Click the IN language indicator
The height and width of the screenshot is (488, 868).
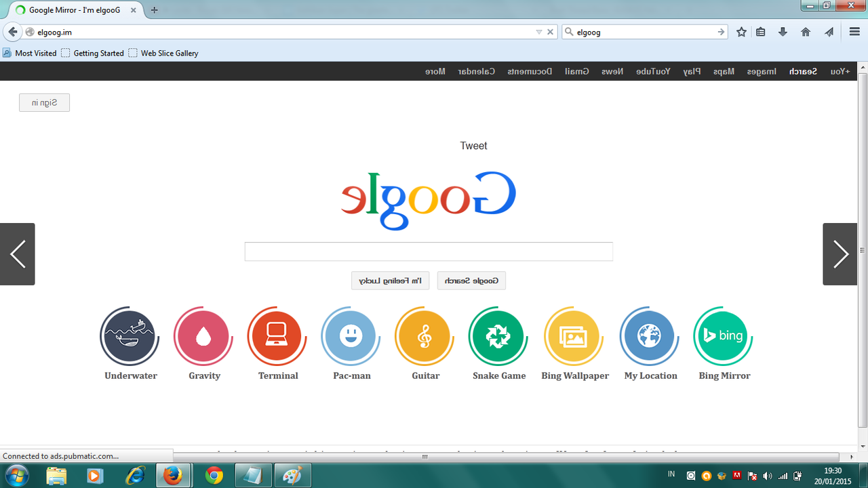(671, 474)
